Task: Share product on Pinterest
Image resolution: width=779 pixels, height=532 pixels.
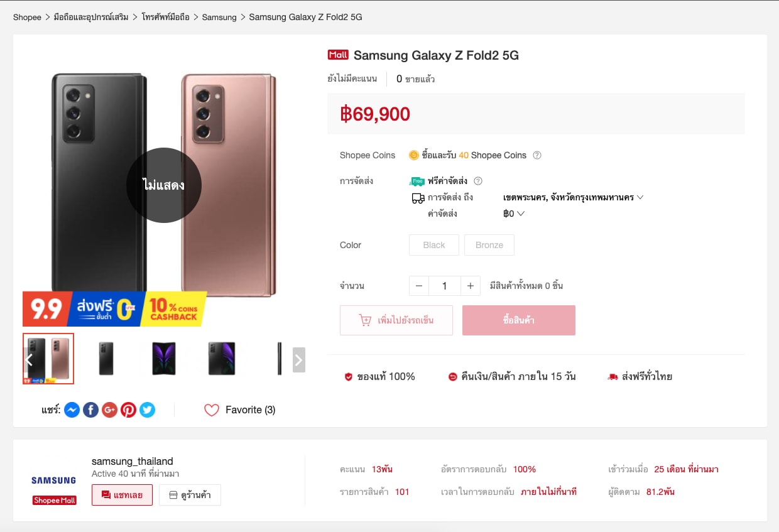Action: pos(128,410)
